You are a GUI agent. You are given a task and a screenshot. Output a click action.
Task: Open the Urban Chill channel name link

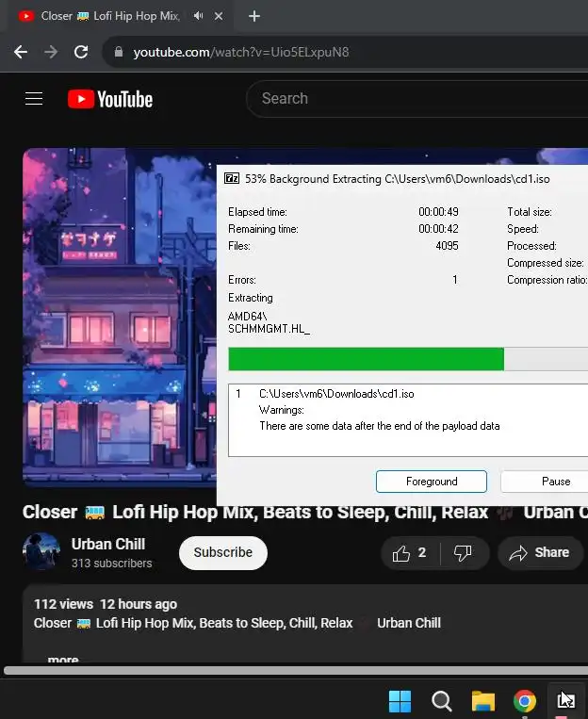point(108,544)
